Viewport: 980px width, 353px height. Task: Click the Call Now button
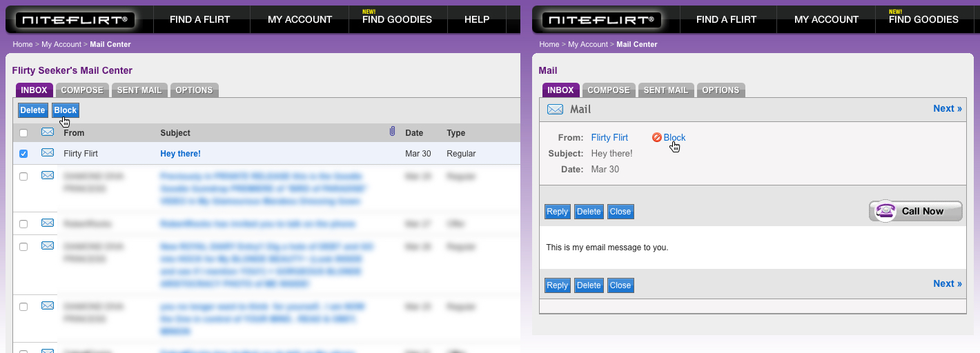(916, 211)
